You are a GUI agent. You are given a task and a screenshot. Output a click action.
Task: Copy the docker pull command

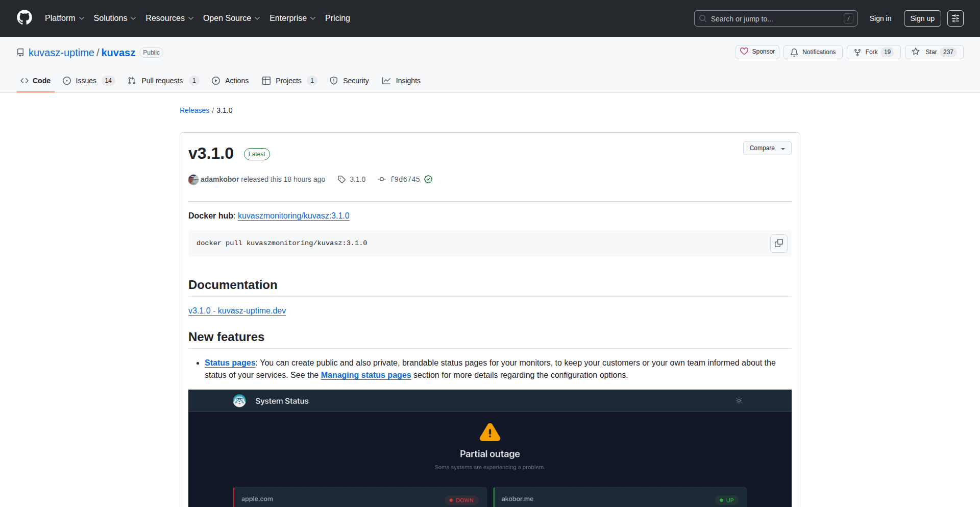[x=778, y=244]
